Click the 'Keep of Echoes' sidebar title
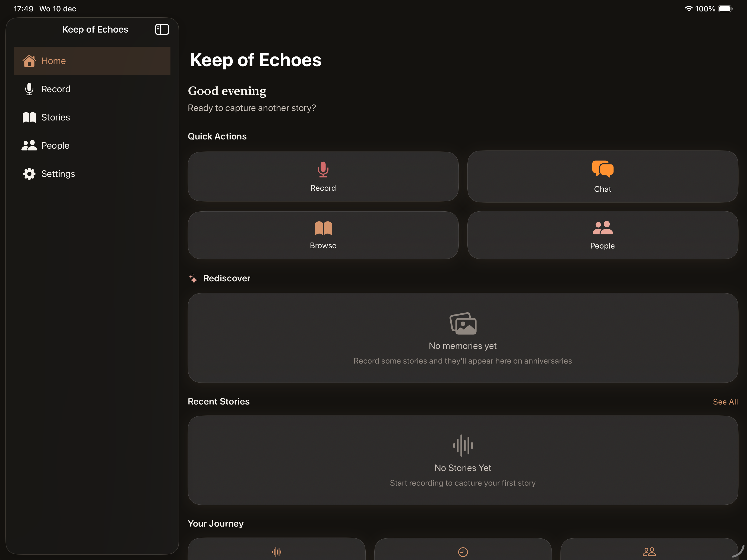 (x=95, y=29)
